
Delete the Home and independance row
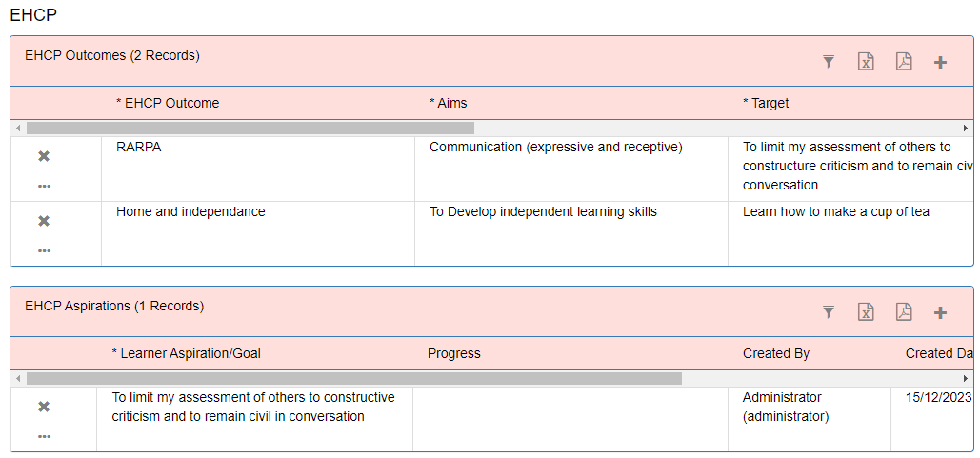point(44,221)
